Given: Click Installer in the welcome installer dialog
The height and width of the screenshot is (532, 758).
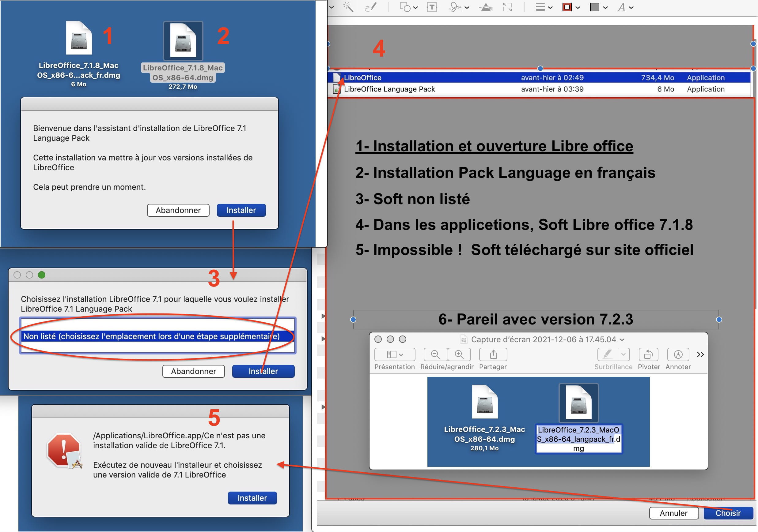Looking at the screenshot, I should (x=241, y=210).
